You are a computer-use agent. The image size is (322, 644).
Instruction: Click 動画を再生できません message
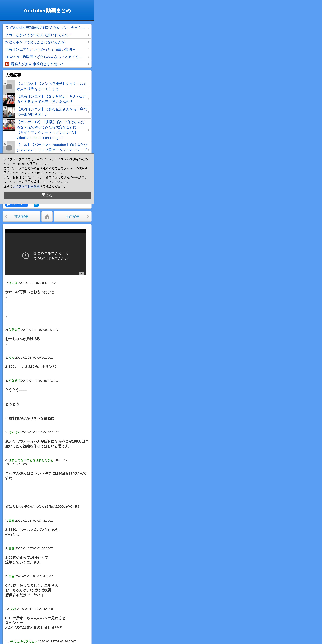(51, 253)
